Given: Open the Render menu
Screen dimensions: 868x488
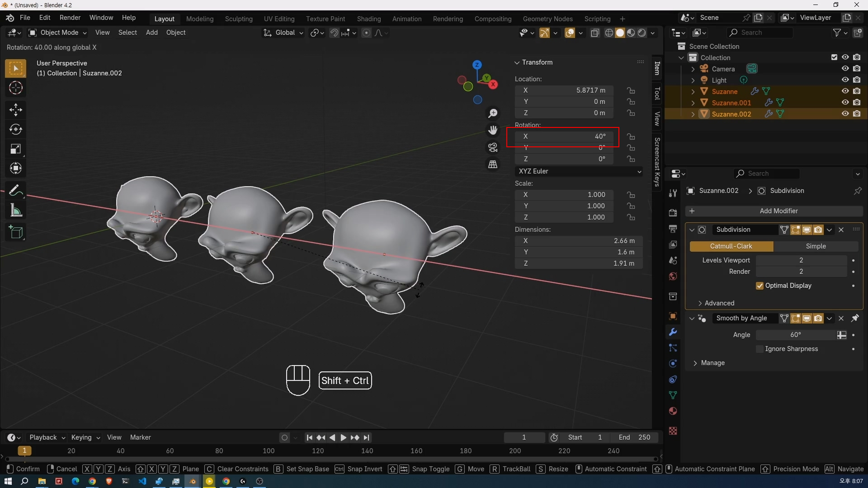Looking at the screenshot, I should [x=70, y=18].
